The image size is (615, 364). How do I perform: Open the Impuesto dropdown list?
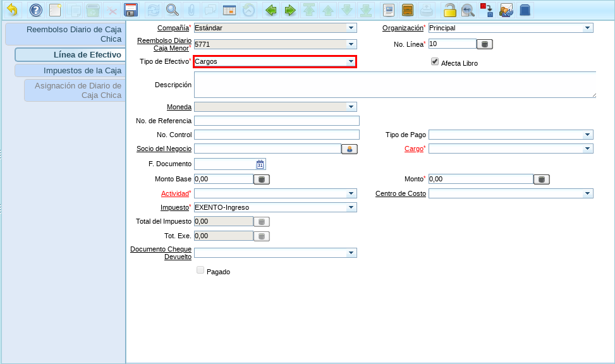point(351,207)
